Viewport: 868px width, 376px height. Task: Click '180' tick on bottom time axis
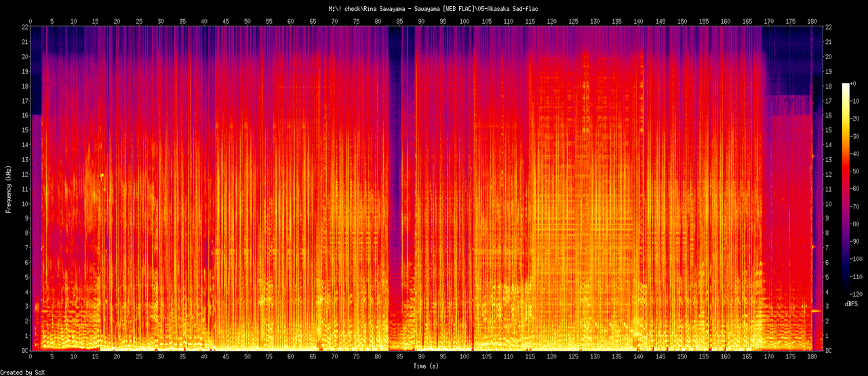[x=812, y=357]
